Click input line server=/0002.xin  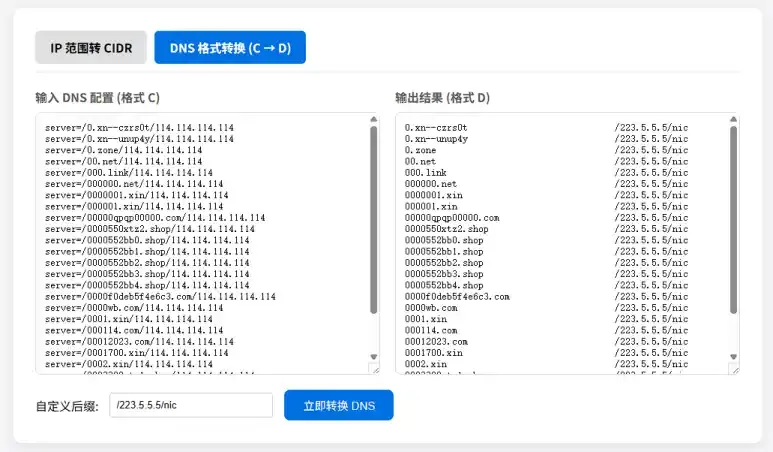tap(129, 364)
